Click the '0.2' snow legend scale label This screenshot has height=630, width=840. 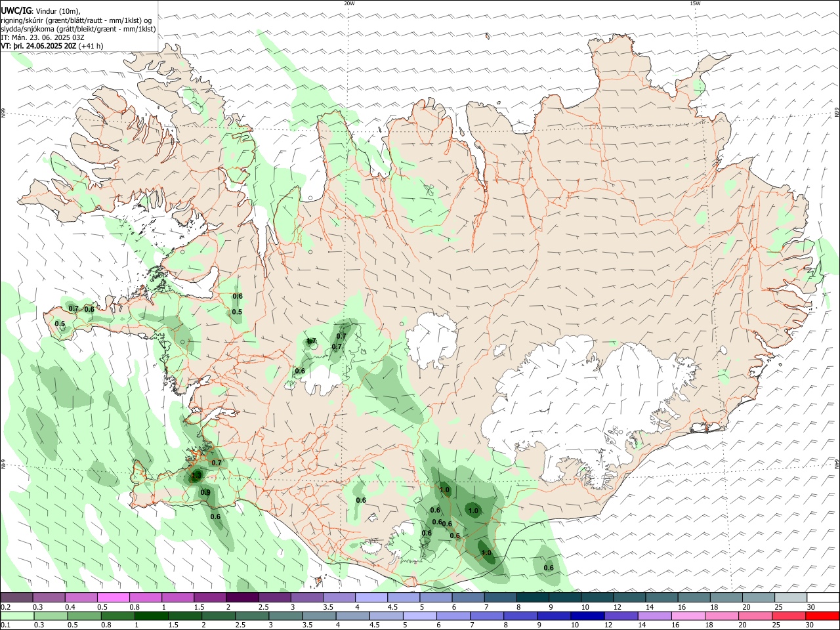[5, 607]
